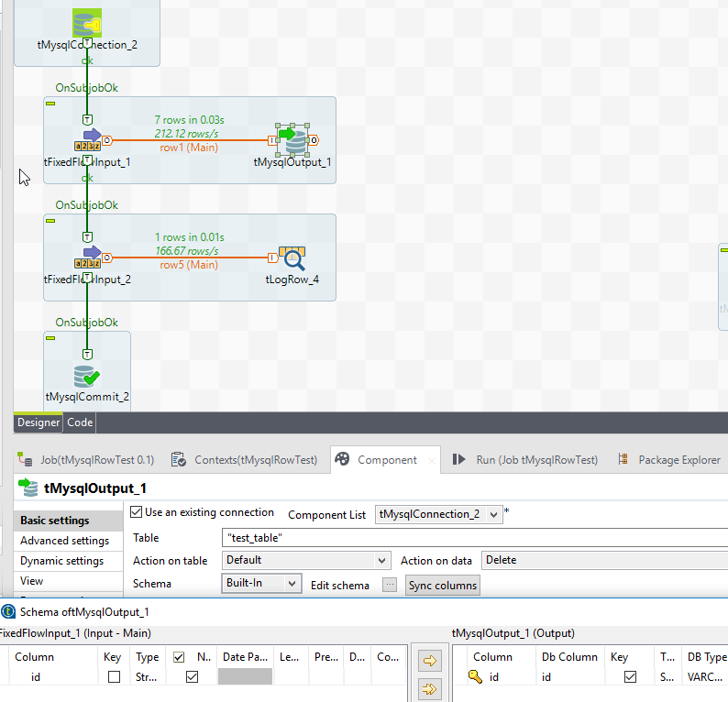Click the tMysqlOutput_1 header icon in Component view

click(28, 488)
